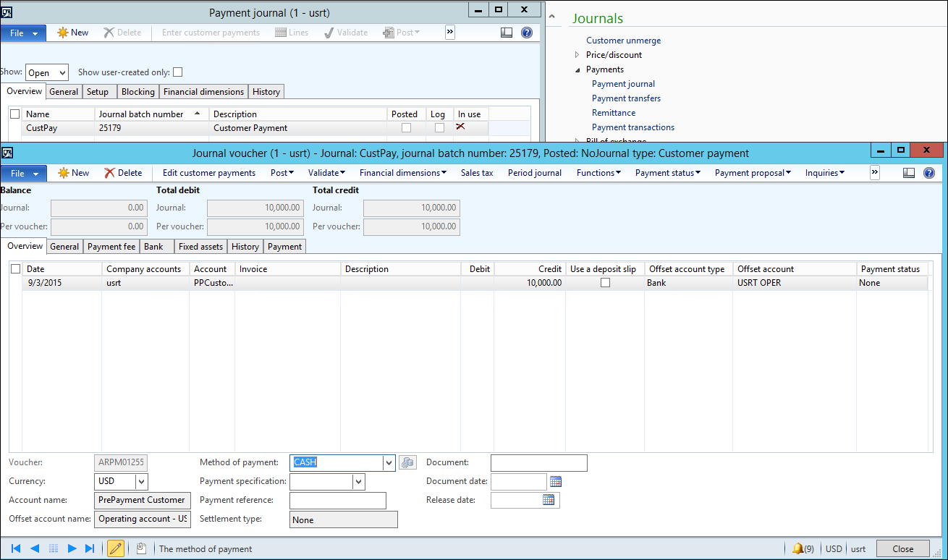
Task: Tick the Posted checkbox for CustPay
Action: 406,128
